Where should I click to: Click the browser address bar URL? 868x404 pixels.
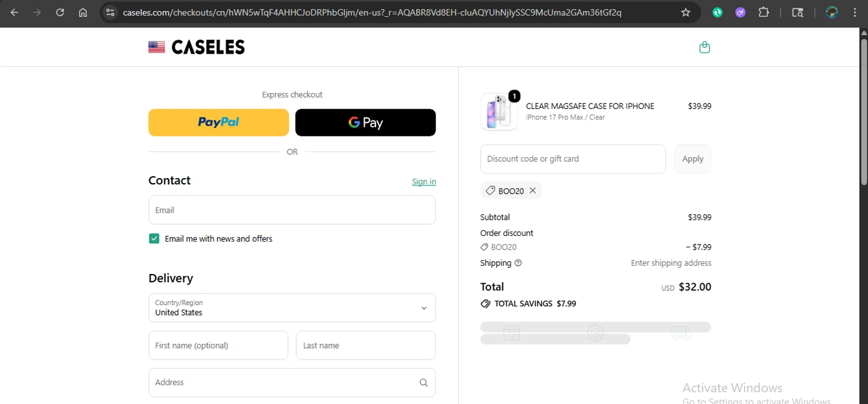click(x=372, y=12)
